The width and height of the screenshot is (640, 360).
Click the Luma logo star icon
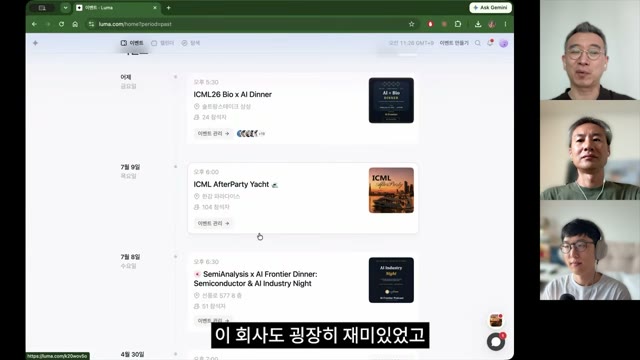coord(36,43)
